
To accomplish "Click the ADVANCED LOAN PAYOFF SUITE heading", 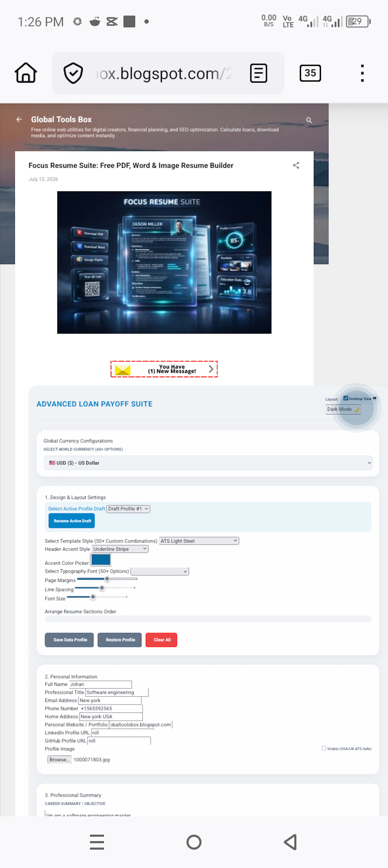I will point(94,404).
